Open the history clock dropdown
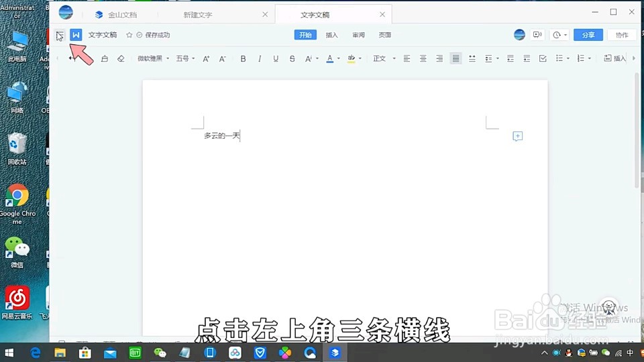Viewport: 644px width, 362px height. point(559,35)
